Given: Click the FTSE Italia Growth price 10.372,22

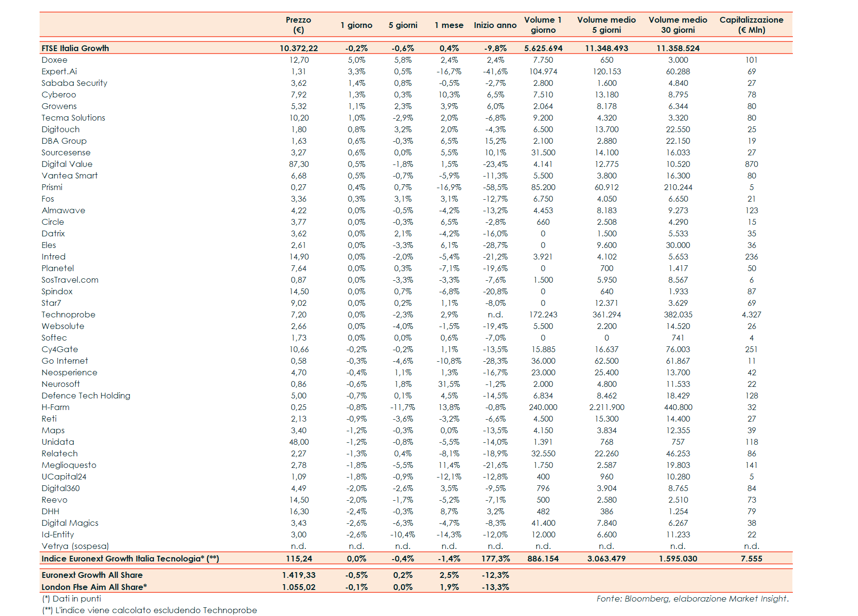Looking at the screenshot, I should click(299, 48).
